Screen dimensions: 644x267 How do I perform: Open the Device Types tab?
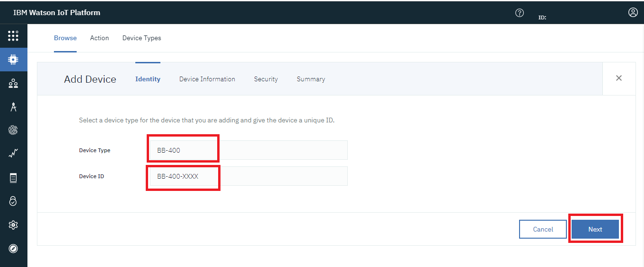click(x=141, y=38)
